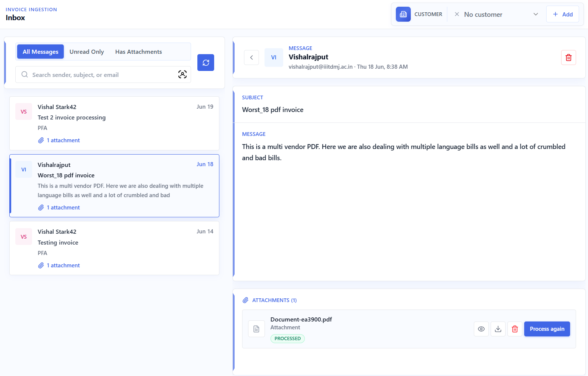Open the Testing invoice message from Jun 14
588x376 pixels.
[114, 248]
